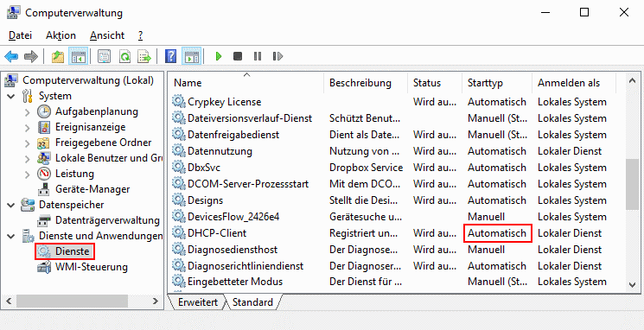Select the Datennutzung service
Viewport: 644px width, 330px height.
pos(220,151)
